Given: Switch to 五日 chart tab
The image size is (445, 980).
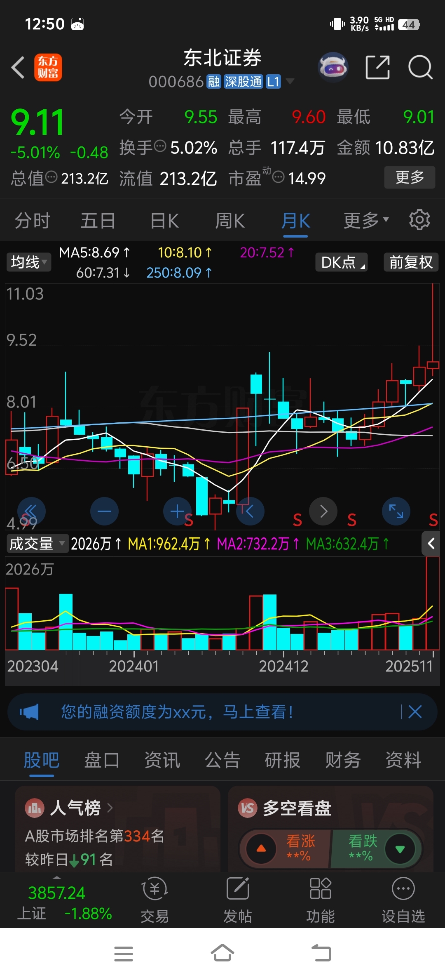Looking at the screenshot, I should 98,220.
